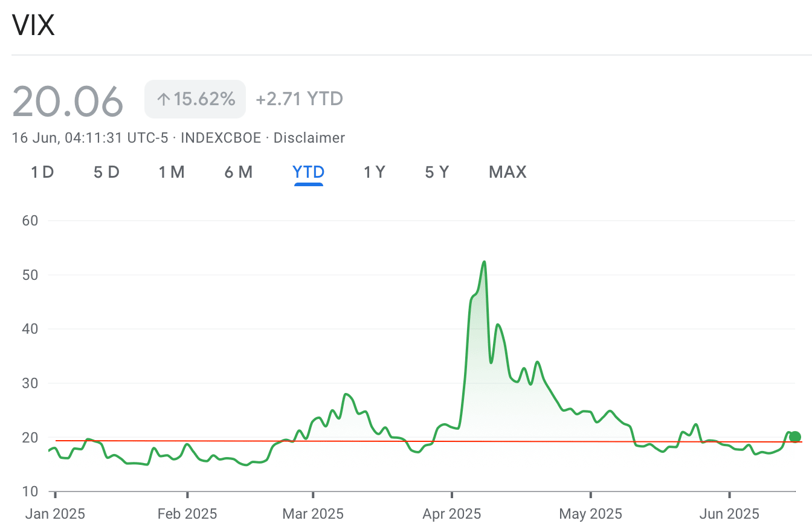The width and height of the screenshot is (812, 532).
Task: Select the 5 Y range tab
Action: (437, 172)
